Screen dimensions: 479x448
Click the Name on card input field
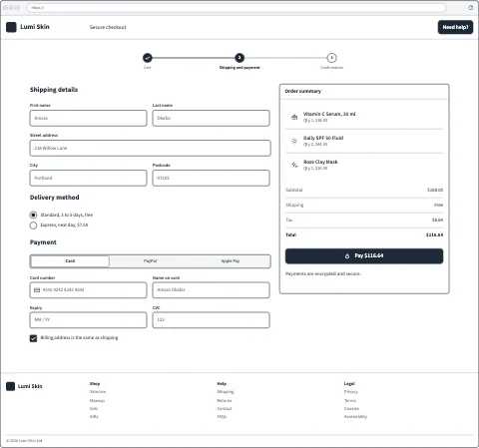[211, 290]
